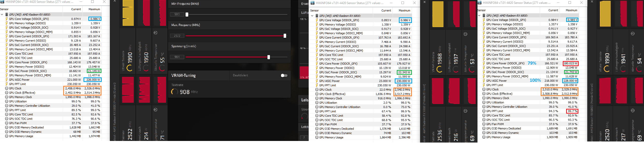This screenshot has width=644, height=143.
Task: Click GPU chip icon in left HWiNFO window
Action: [x=7, y=15]
